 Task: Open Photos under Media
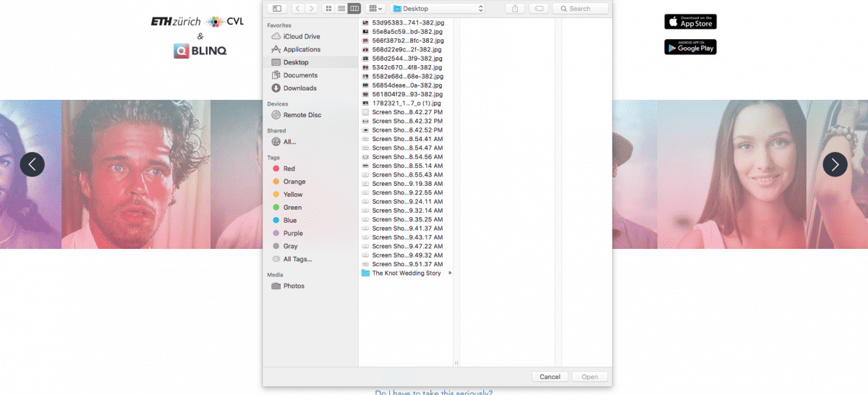click(x=294, y=286)
